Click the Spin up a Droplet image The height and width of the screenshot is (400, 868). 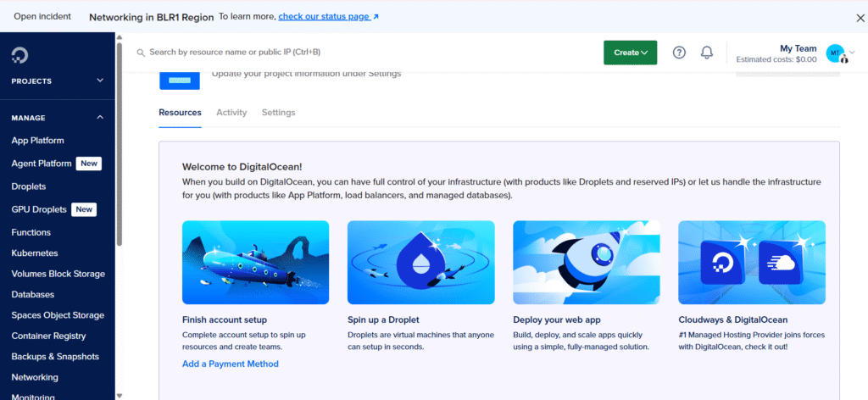pyautogui.click(x=420, y=263)
